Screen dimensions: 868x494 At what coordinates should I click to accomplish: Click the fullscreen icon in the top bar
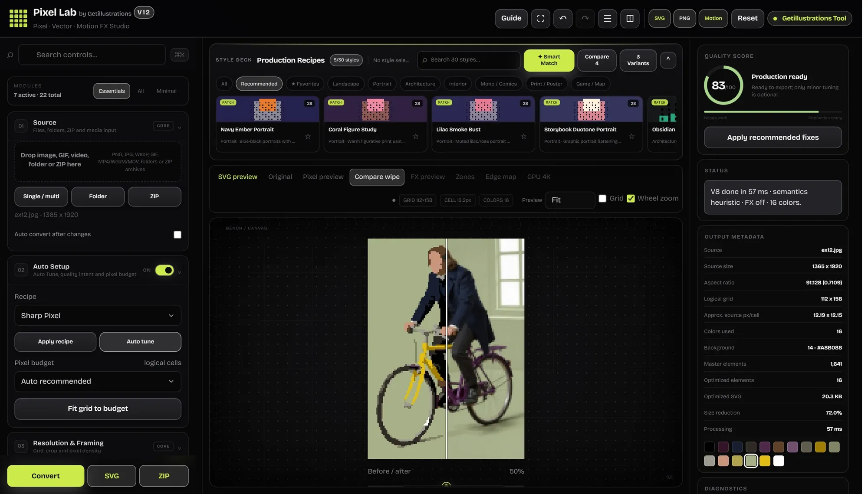tap(540, 18)
